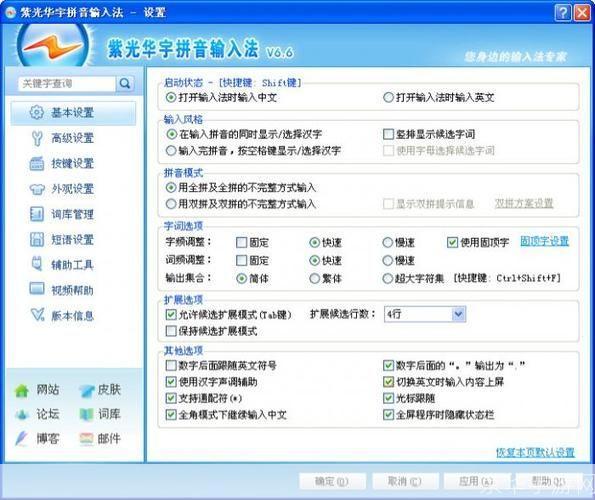Screen dimensions: 595x500
Task: Click the icon beside 短语设置
Action: click(37, 239)
